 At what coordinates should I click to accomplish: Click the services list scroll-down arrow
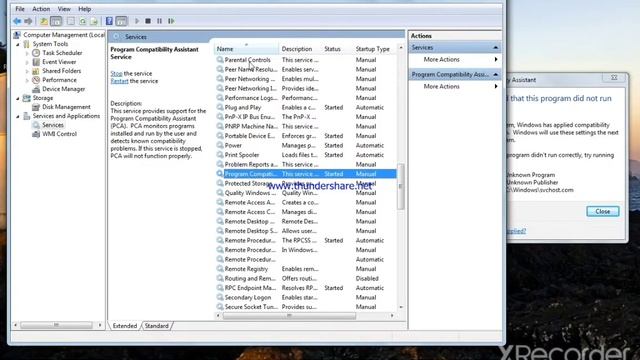pyautogui.click(x=401, y=307)
